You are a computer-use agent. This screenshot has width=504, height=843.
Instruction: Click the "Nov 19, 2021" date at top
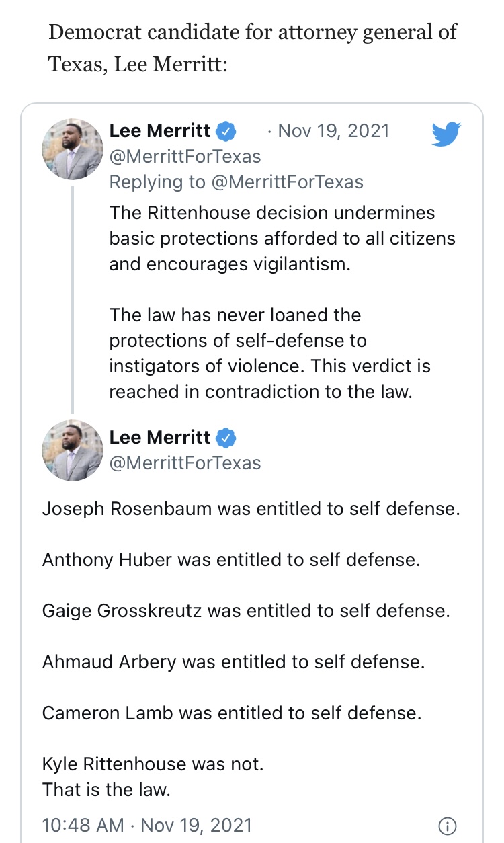point(333,130)
